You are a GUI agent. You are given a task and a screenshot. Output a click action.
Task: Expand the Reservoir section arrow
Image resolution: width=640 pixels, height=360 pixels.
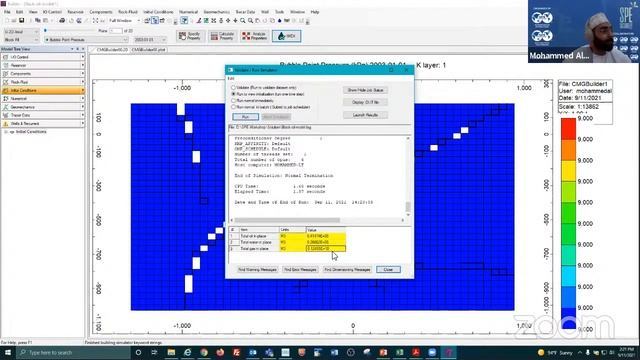(82, 65)
